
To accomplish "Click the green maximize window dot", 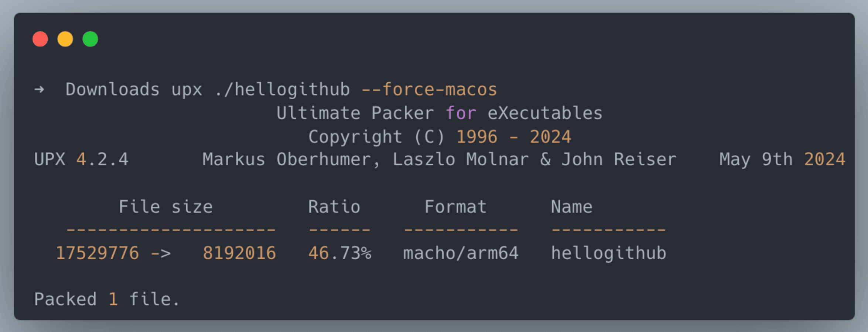I will 90,39.
